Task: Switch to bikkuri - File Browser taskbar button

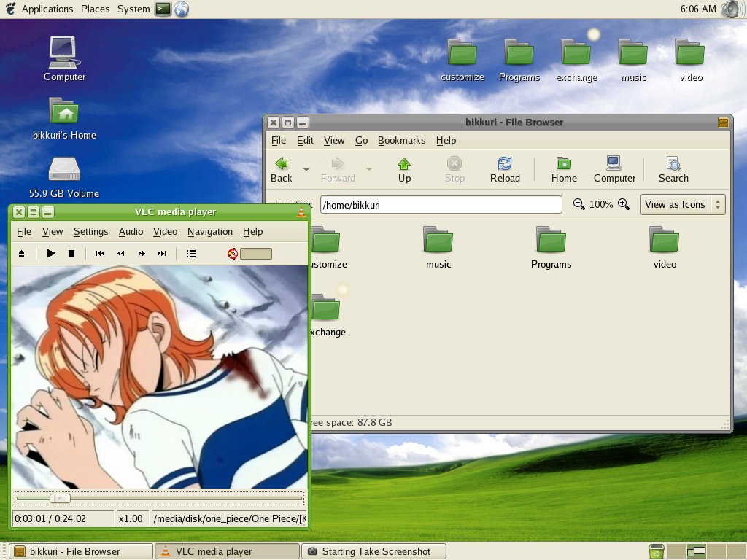Action: (x=81, y=551)
